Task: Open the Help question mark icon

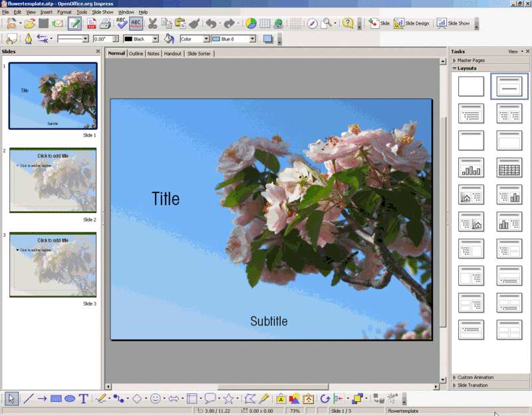Action: [x=347, y=23]
